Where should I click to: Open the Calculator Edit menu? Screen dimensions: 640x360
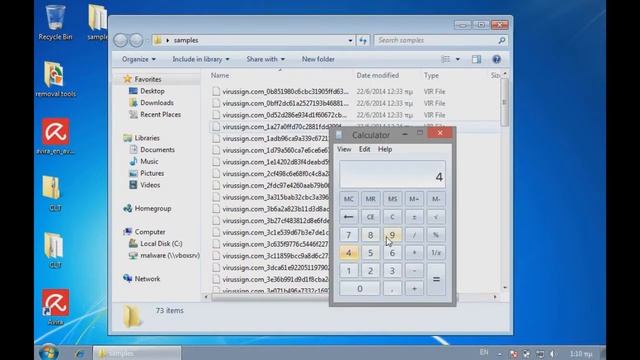[364, 149]
